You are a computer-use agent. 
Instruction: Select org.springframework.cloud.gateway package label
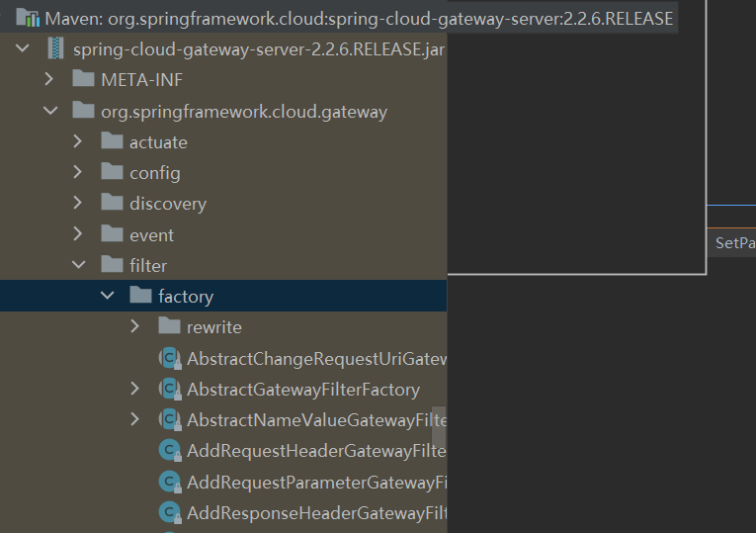[x=244, y=112]
